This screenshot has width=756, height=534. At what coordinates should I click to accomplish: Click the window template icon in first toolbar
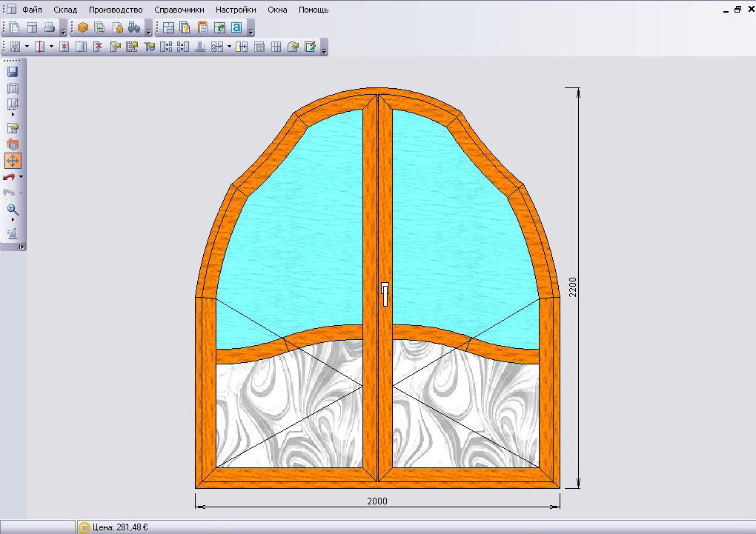coord(32,27)
